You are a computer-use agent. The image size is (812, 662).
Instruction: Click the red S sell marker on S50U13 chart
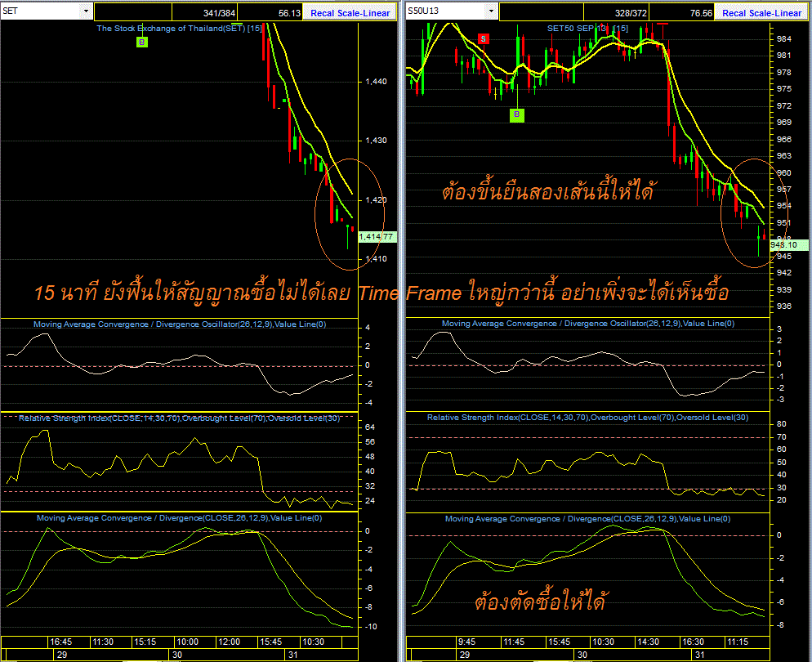483,39
